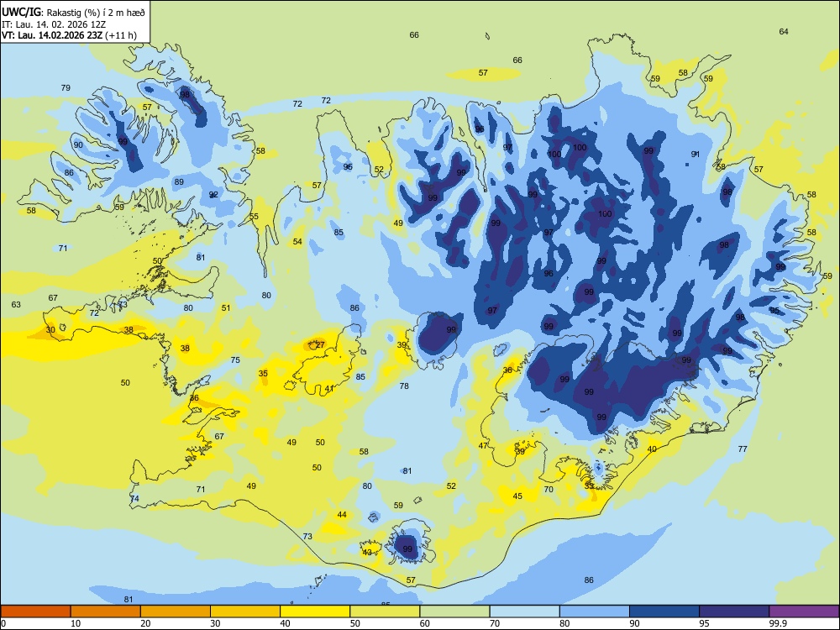Screen dimensions: 840x630
Task: Click the '50' legend tick label
Action: click(x=354, y=623)
